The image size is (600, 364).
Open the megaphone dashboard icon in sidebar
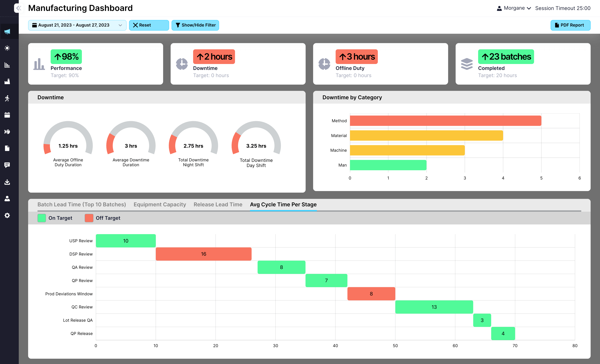coord(7,31)
